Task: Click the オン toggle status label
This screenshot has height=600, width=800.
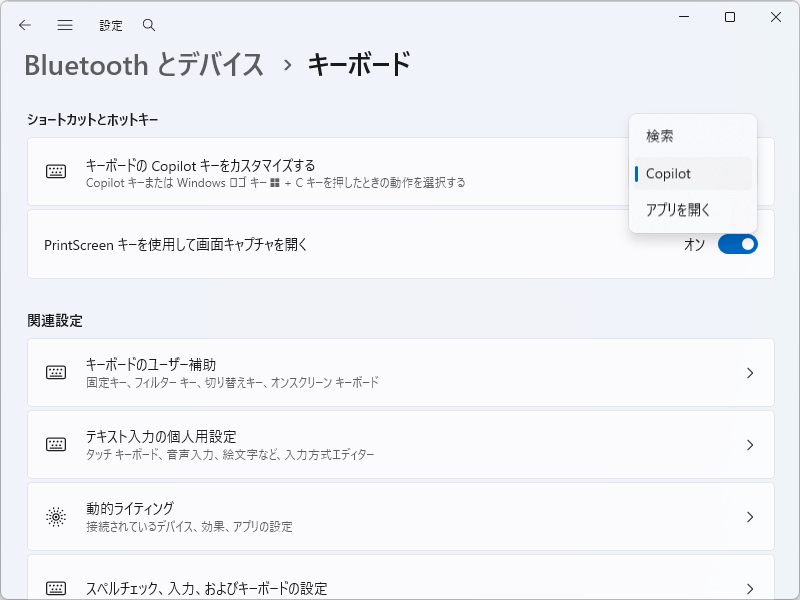Action: coord(694,245)
